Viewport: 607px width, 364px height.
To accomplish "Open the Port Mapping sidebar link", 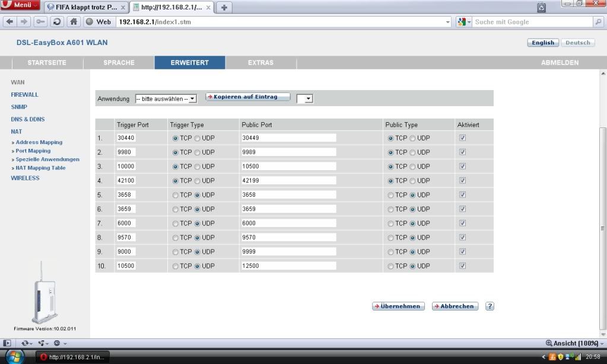I will coord(33,151).
